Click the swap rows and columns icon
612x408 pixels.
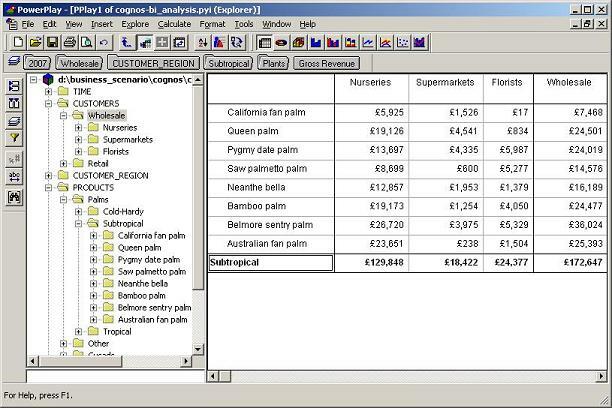pyautogui.click(x=237, y=42)
